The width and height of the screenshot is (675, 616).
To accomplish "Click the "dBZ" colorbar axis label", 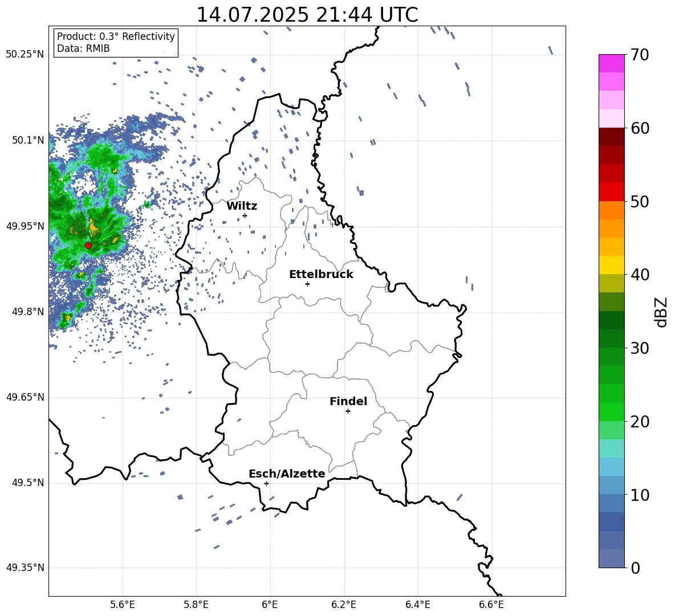I will (x=662, y=312).
